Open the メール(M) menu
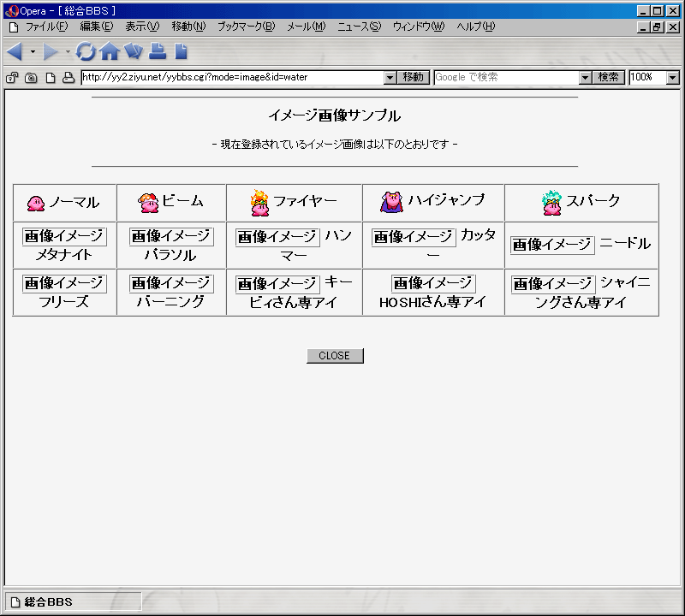The height and width of the screenshot is (616, 685). pyautogui.click(x=306, y=27)
